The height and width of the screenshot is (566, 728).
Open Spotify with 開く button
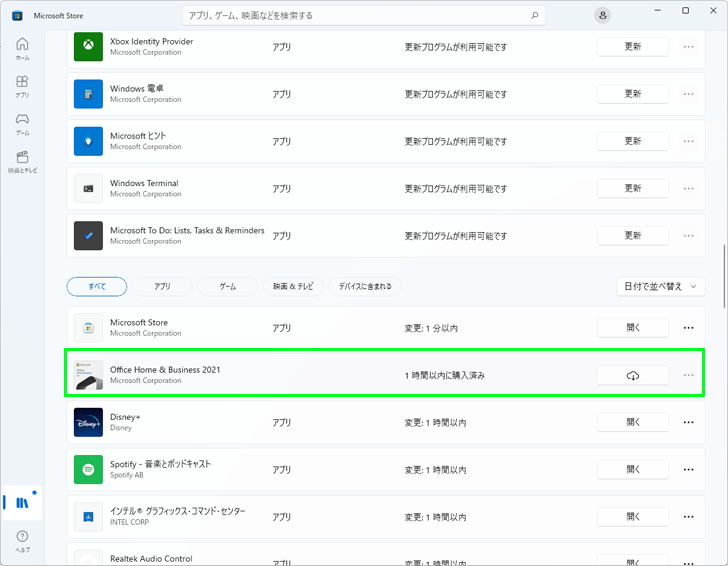point(633,469)
